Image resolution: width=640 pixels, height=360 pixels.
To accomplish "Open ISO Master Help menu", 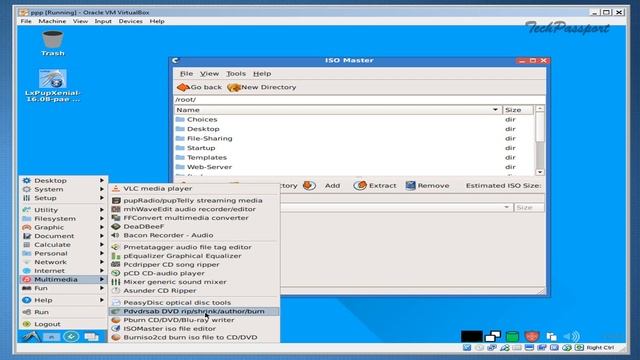I will pyautogui.click(x=262, y=73).
